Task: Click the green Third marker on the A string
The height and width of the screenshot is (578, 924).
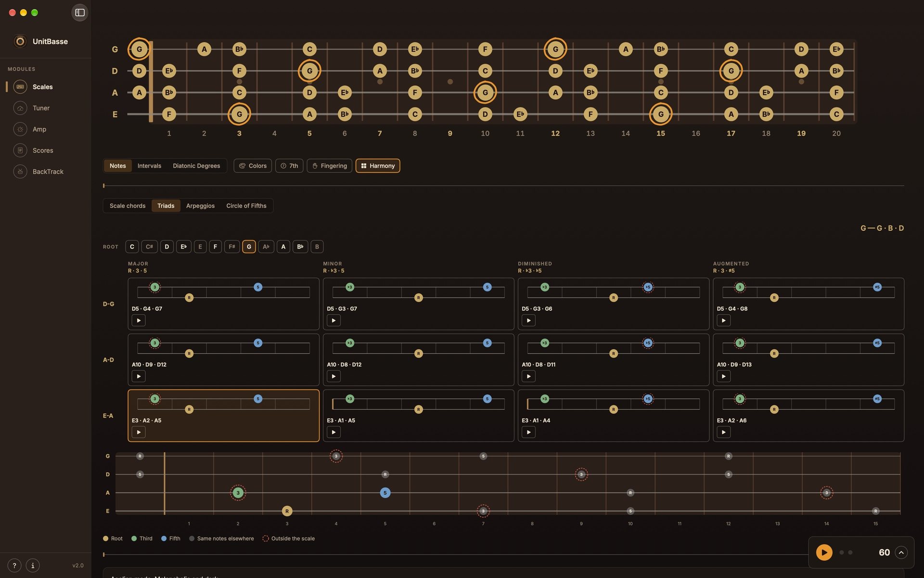Action: pos(238,493)
